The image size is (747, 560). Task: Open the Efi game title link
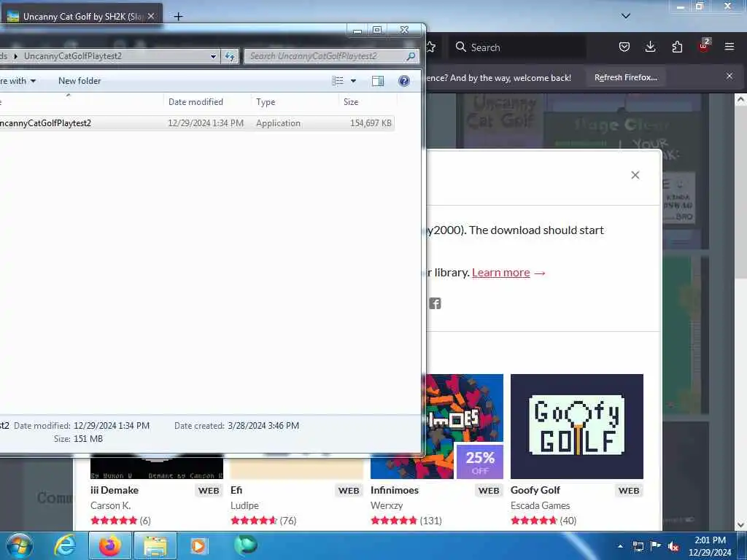pyautogui.click(x=236, y=490)
